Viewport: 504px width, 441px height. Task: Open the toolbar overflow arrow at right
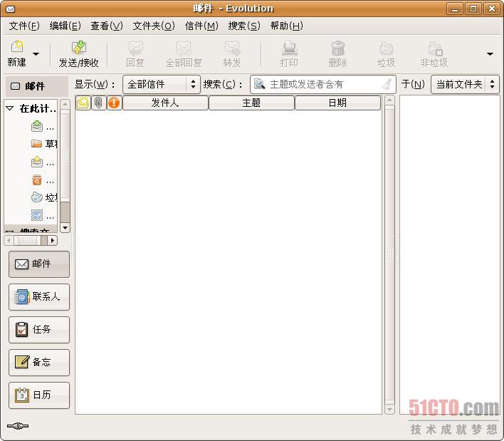(490, 54)
